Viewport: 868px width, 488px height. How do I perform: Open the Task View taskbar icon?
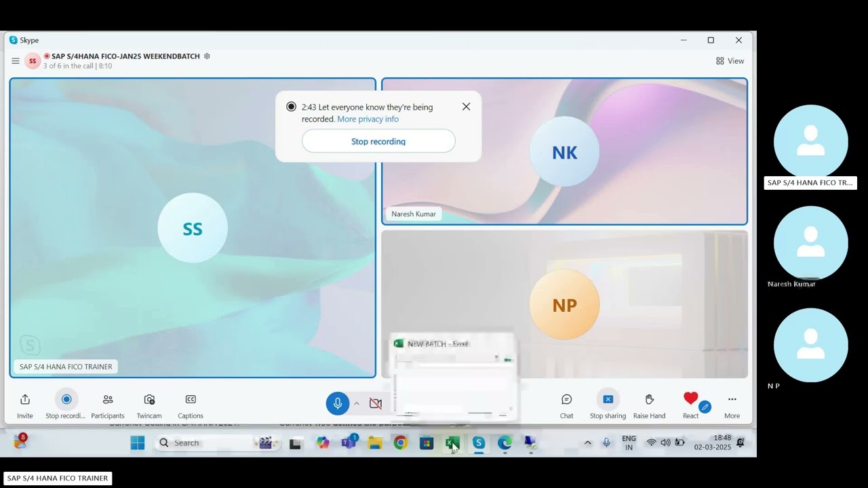[296, 444]
